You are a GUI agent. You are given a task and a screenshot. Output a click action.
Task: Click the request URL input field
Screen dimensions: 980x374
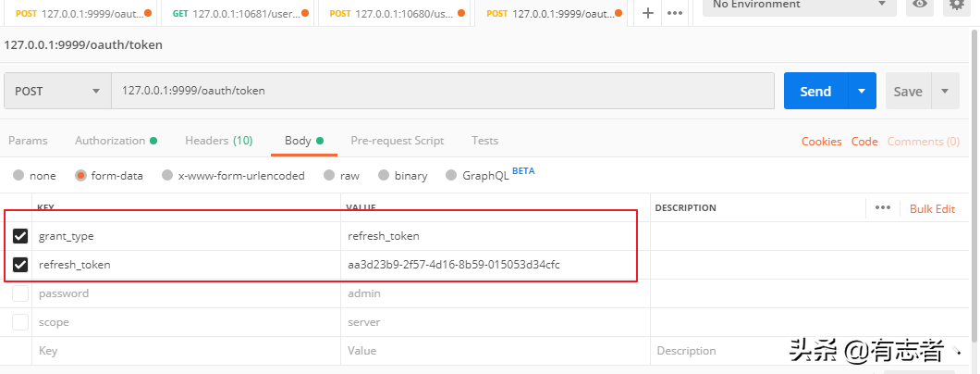tap(443, 91)
